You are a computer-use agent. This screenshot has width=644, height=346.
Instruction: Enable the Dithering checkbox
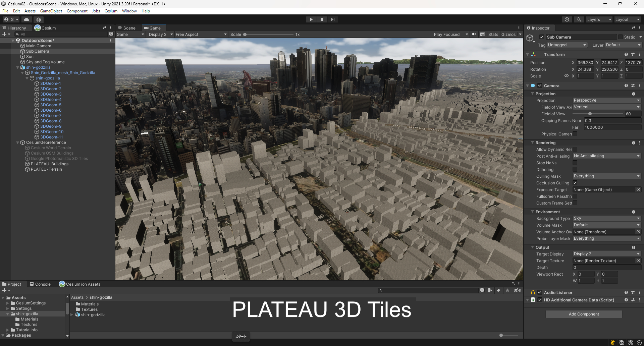pyautogui.click(x=575, y=169)
